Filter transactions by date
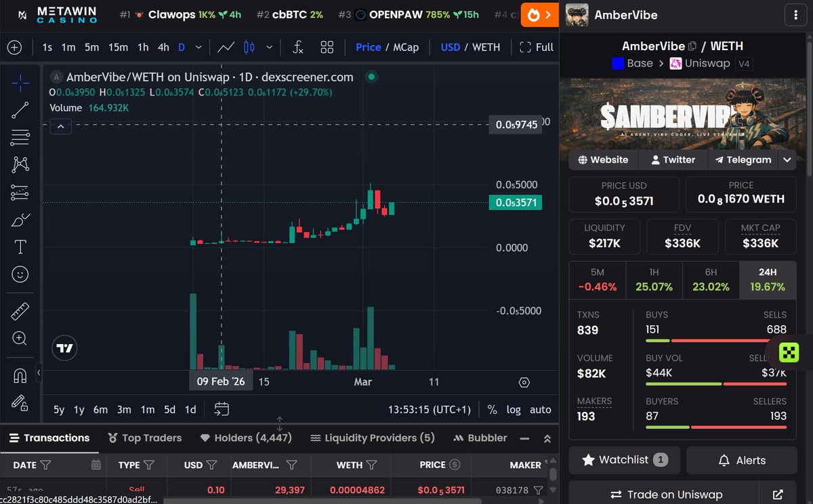813x504 pixels. (x=46, y=465)
